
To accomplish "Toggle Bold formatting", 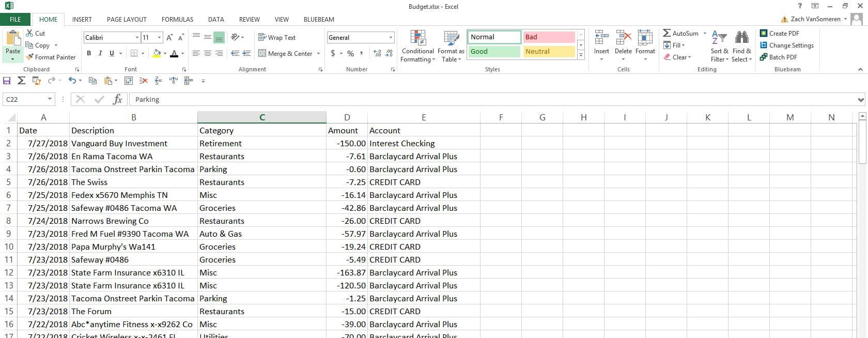I will [x=89, y=53].
